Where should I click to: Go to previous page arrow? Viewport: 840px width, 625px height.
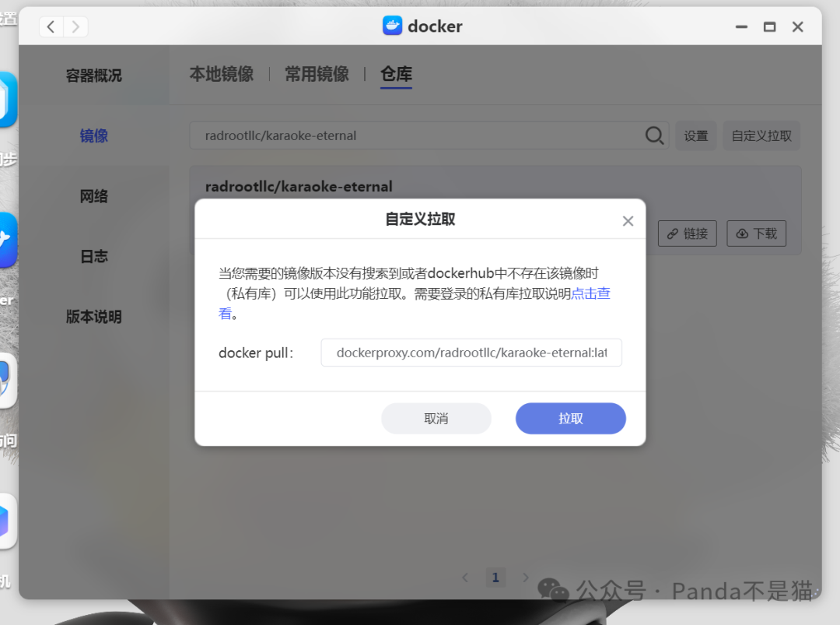[x=465, y=578]
